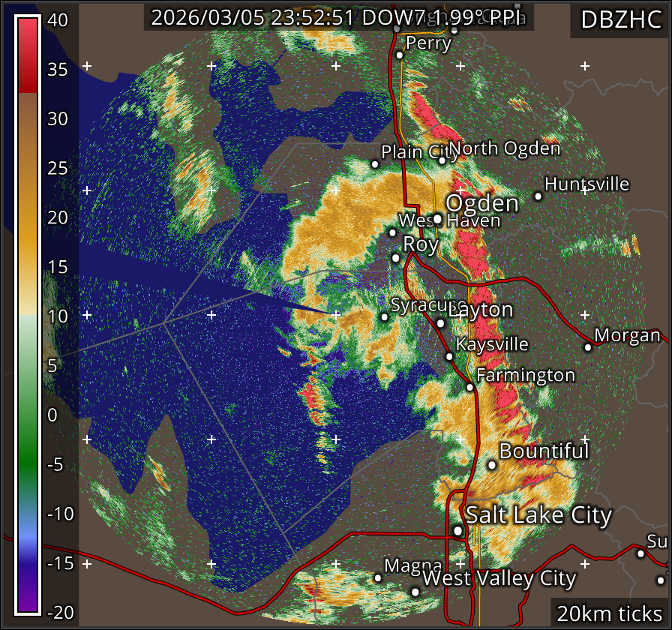Click the Magna location marker dot
Screen dimensions: 672x630
(x=378, y=577)
